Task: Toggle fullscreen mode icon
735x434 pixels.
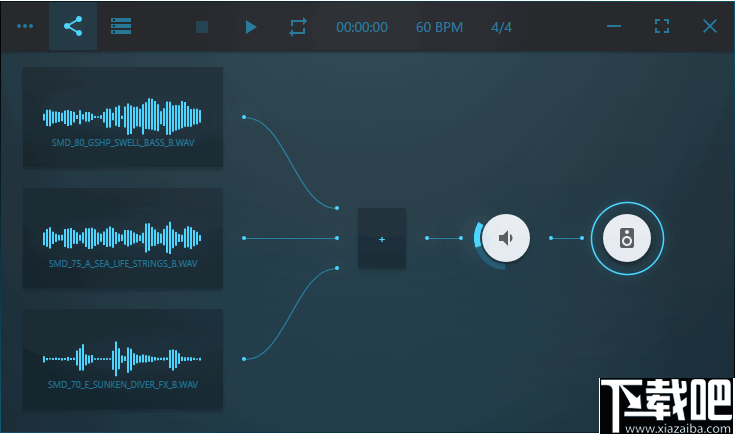Action: [x=662, y=26]
